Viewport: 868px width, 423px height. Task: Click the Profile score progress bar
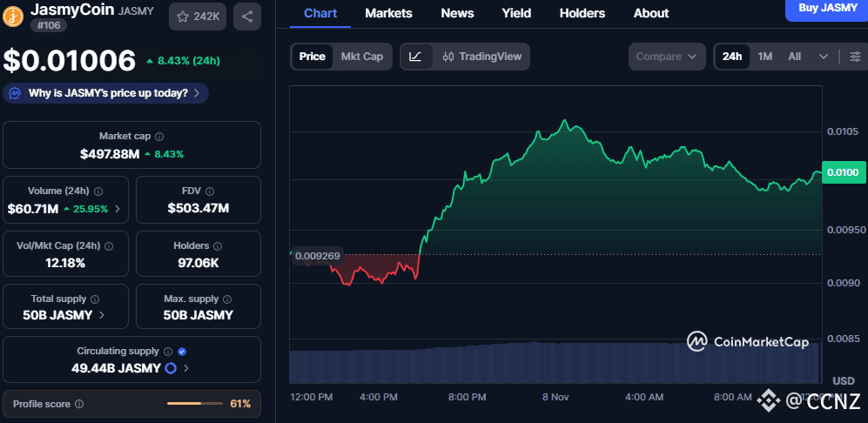click(x=196, y=404)
